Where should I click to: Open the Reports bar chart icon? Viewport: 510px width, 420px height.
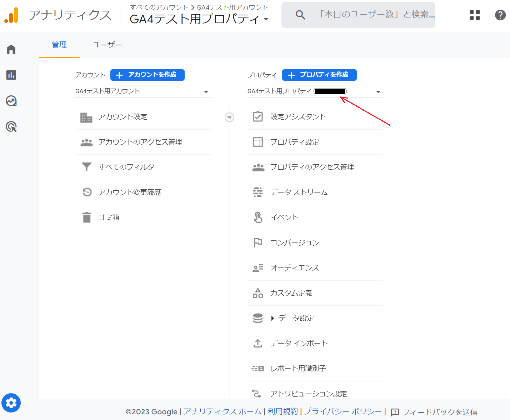[11, 75]
